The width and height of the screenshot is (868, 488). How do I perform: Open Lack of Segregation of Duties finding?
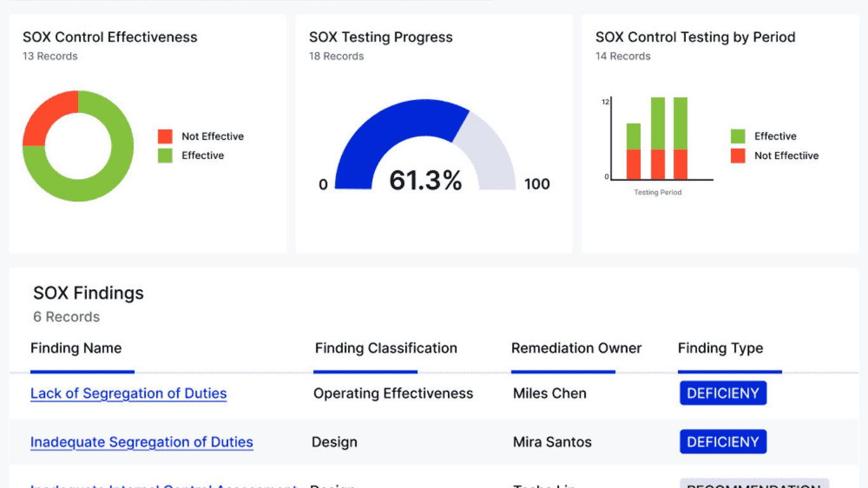pos(128,393)
